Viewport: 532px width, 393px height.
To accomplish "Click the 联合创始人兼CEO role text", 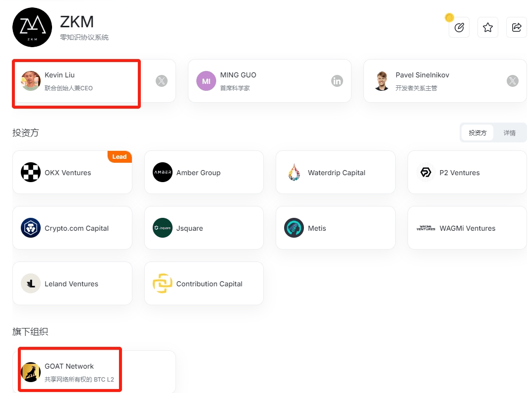I will 68,88.
